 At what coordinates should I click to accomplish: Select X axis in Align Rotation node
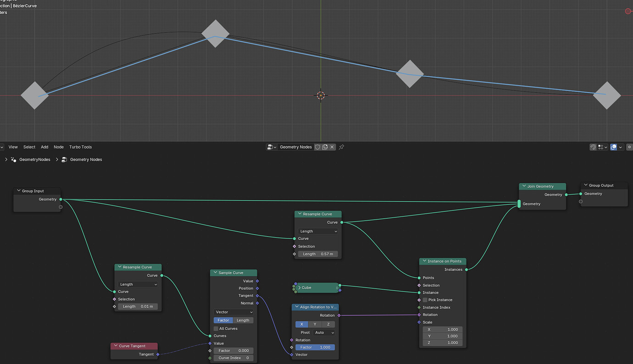click(x=302, y=324)
